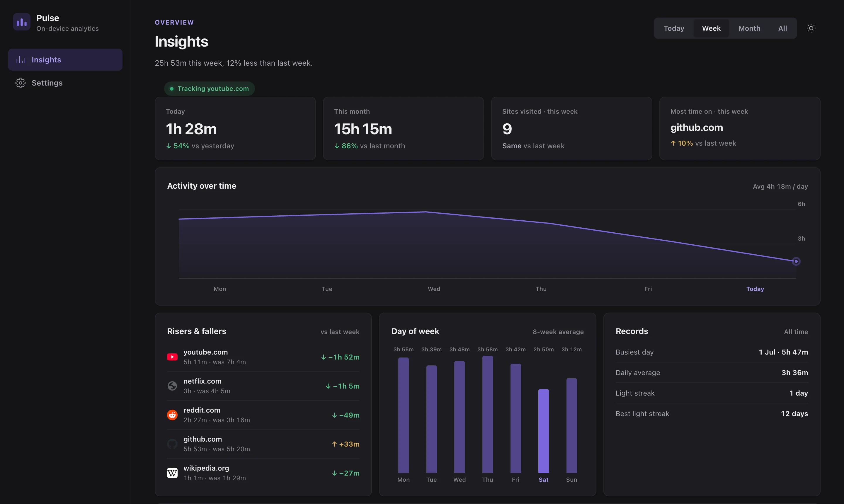Select the Week time range
The width and height of the screenshot is (844, 504).
click(x=711, y=28)
